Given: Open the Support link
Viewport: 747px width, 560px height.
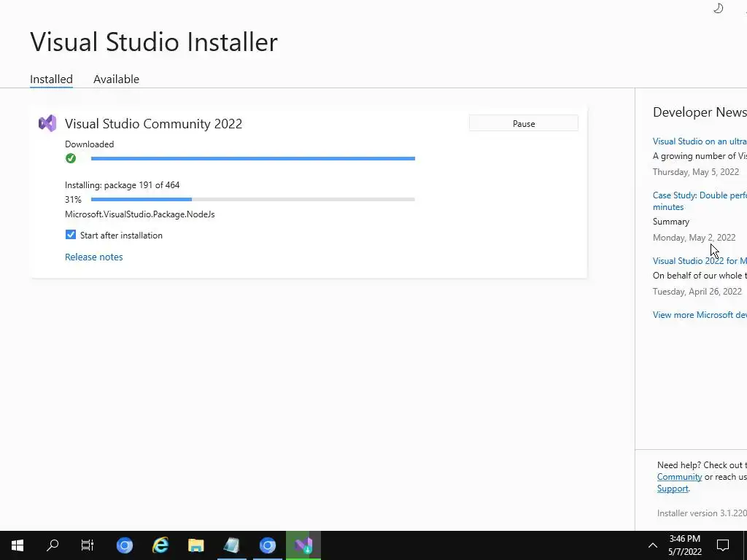Looking at the screenshot, I should [x=673, y=489].
